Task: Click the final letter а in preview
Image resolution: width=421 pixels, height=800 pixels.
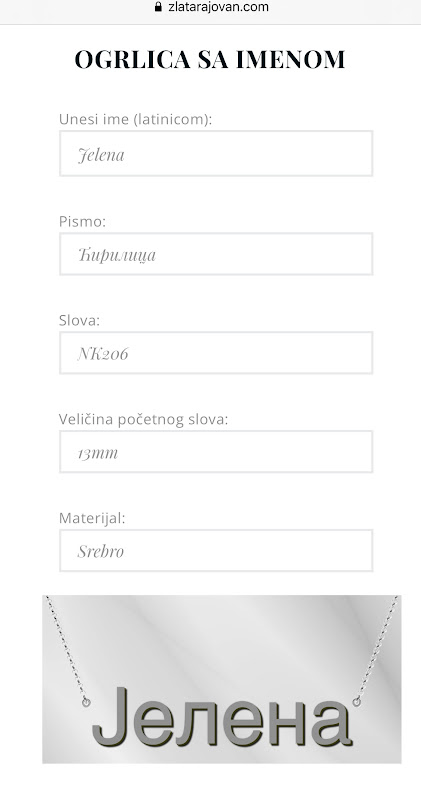Action: [x=330, y=723]
